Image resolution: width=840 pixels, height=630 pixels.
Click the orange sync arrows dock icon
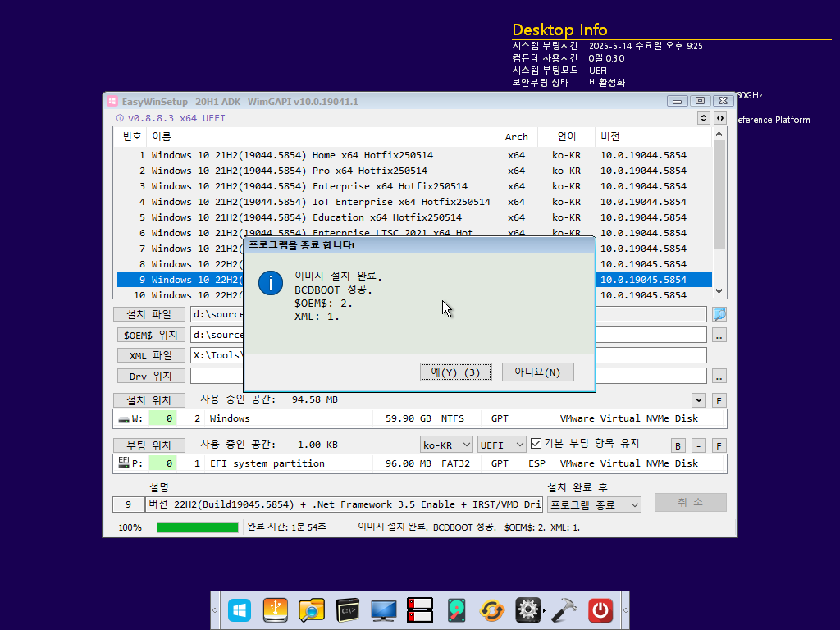point(492,610)
